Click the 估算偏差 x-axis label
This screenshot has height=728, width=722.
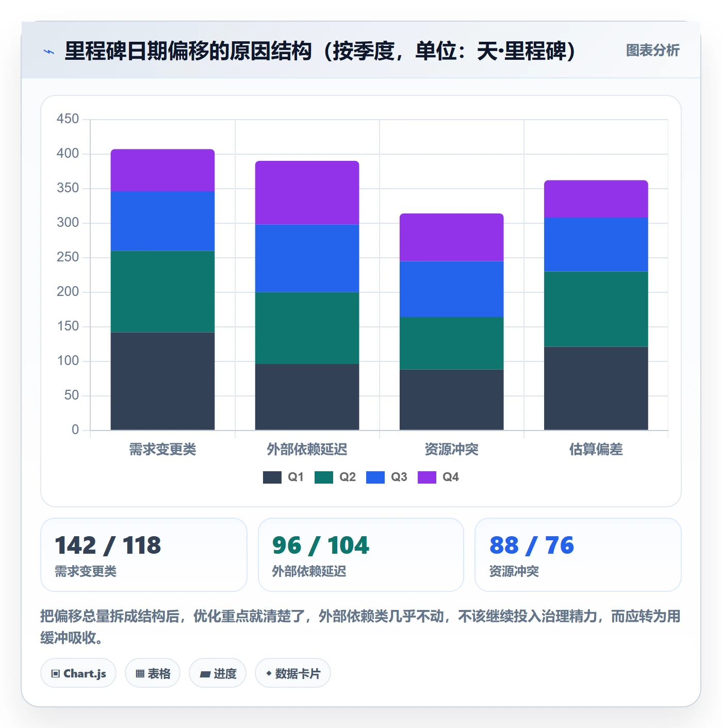click(x=596, y=450)
